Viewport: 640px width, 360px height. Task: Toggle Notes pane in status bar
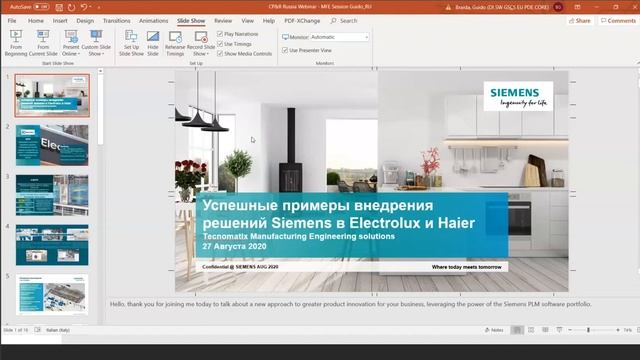click(494, 330)
